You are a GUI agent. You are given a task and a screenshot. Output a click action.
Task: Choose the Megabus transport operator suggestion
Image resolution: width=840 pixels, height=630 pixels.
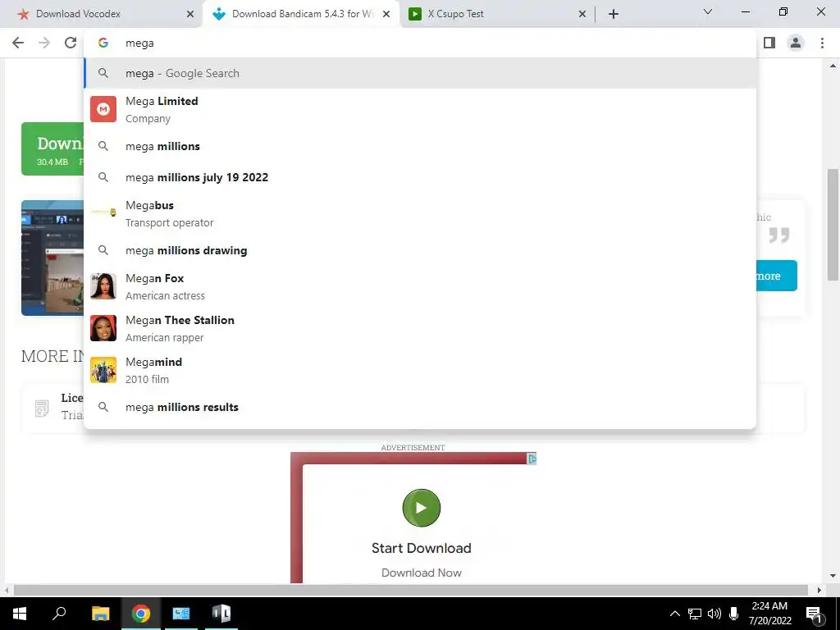[x=421, y=214]
